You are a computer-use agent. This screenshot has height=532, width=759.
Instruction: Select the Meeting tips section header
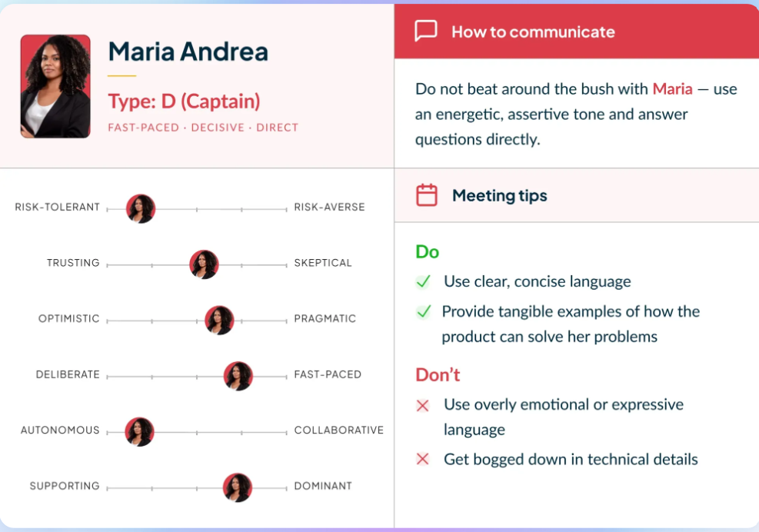tap(499, 196)
